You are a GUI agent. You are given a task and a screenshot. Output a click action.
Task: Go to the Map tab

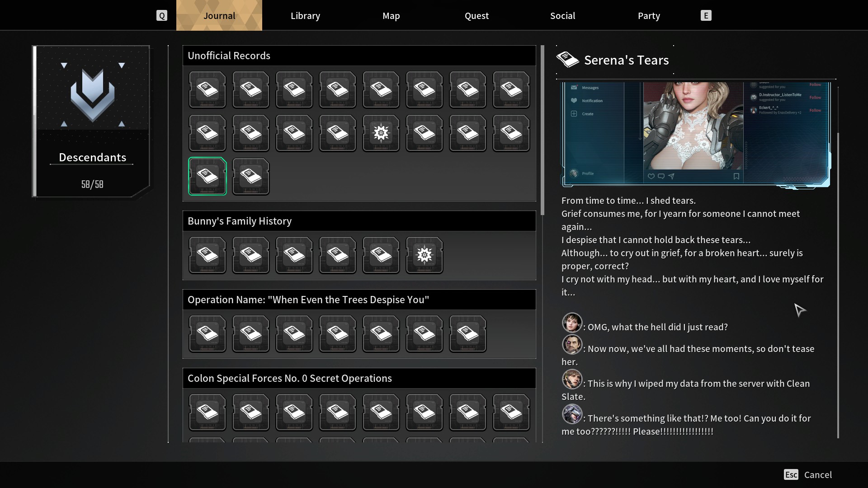click(391, 16)
